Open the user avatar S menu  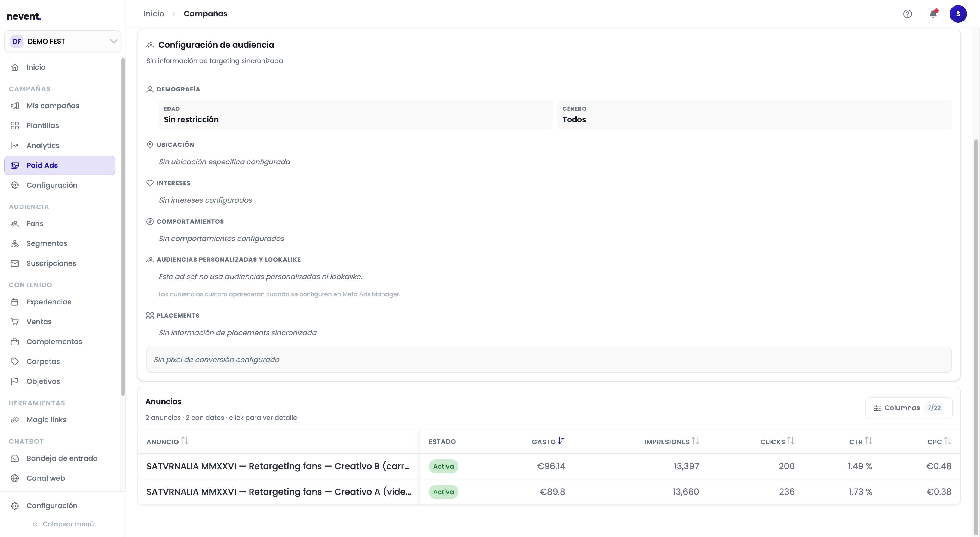coord(958,14)
